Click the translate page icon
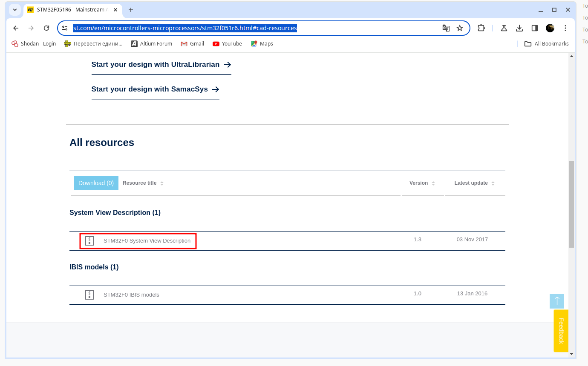Viewport: 588px width, 366px height. [446, 28]
